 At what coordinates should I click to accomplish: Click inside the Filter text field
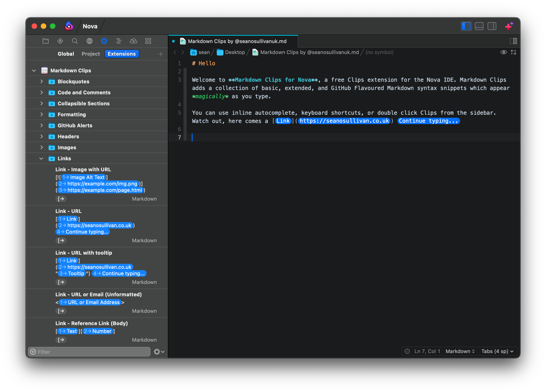(89, 352)
